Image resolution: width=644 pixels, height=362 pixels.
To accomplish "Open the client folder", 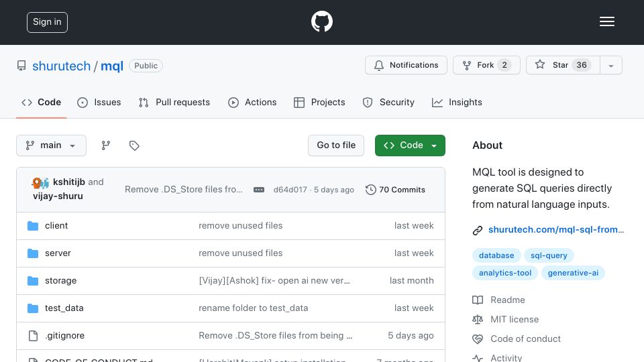I will (x=56, y=225).
